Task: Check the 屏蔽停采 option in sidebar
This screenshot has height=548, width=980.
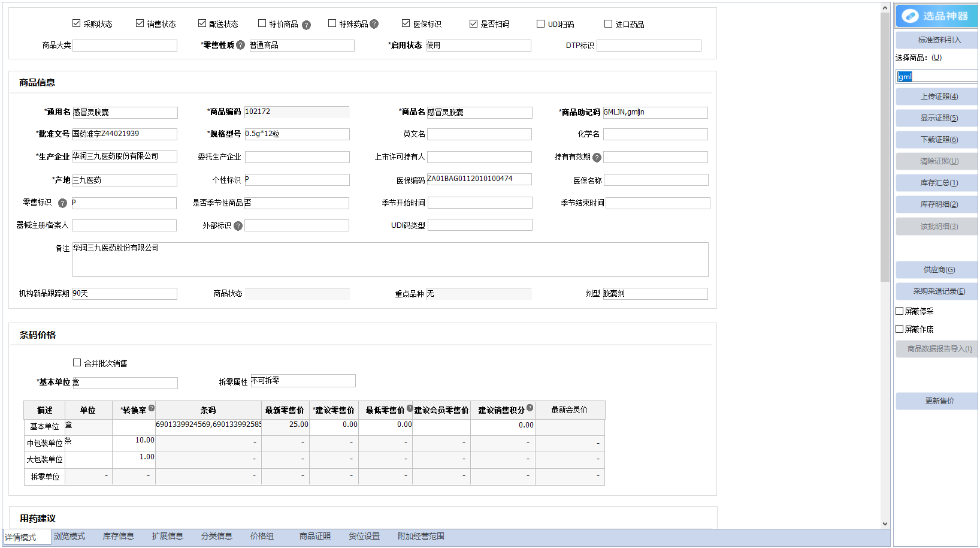Action: (x=899, y=311)
